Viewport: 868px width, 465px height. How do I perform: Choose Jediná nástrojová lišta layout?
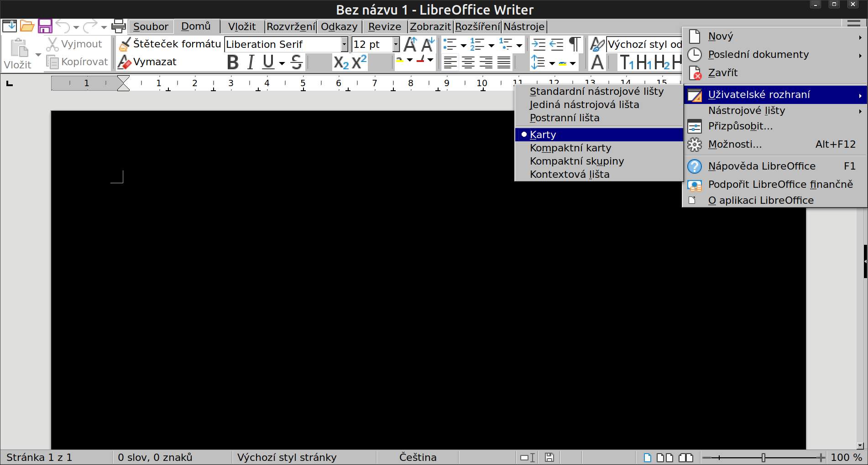[x=599, y=104]
